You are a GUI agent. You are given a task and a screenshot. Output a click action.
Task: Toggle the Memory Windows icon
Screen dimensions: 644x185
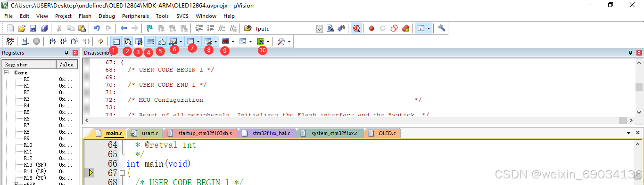[191, 41]
